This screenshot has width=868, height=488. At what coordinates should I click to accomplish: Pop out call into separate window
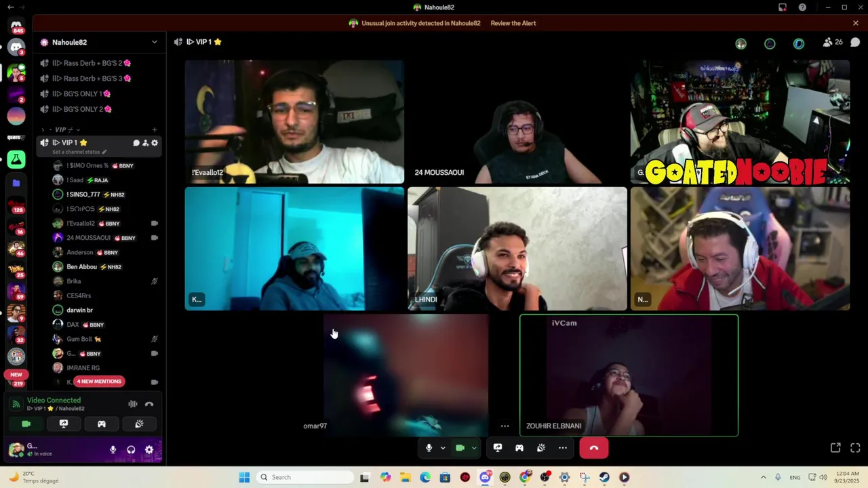(x=835, y=448)
